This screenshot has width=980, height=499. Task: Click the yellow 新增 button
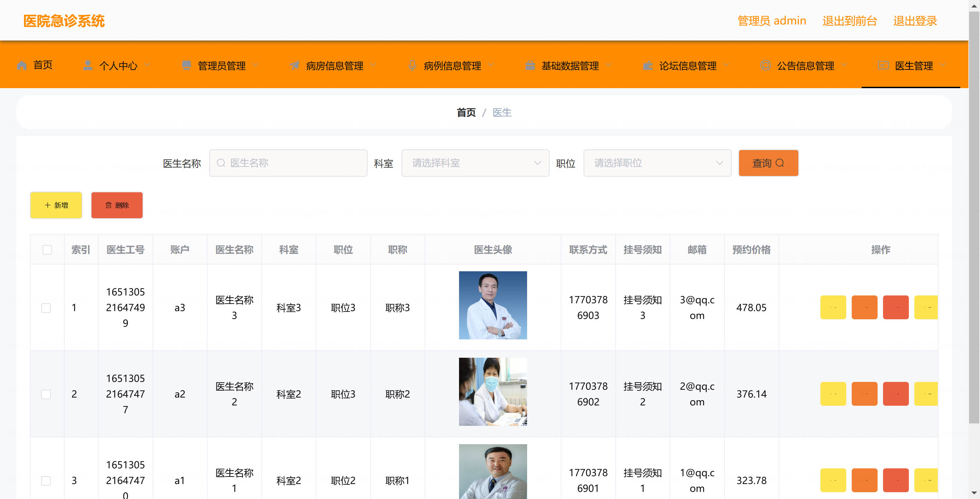[56, 205]
